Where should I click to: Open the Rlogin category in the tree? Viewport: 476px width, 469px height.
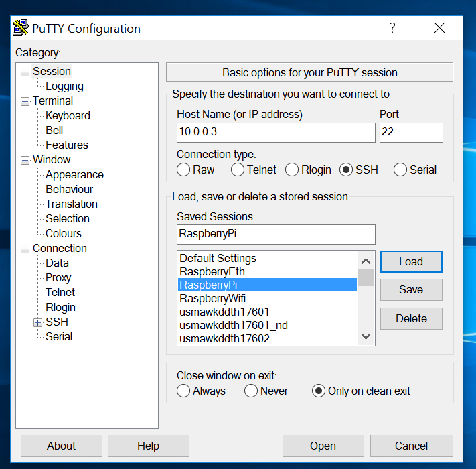tap(60, 307)
